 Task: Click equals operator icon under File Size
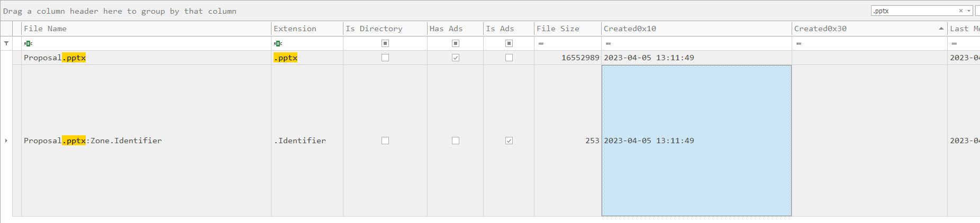coord(541,43)
